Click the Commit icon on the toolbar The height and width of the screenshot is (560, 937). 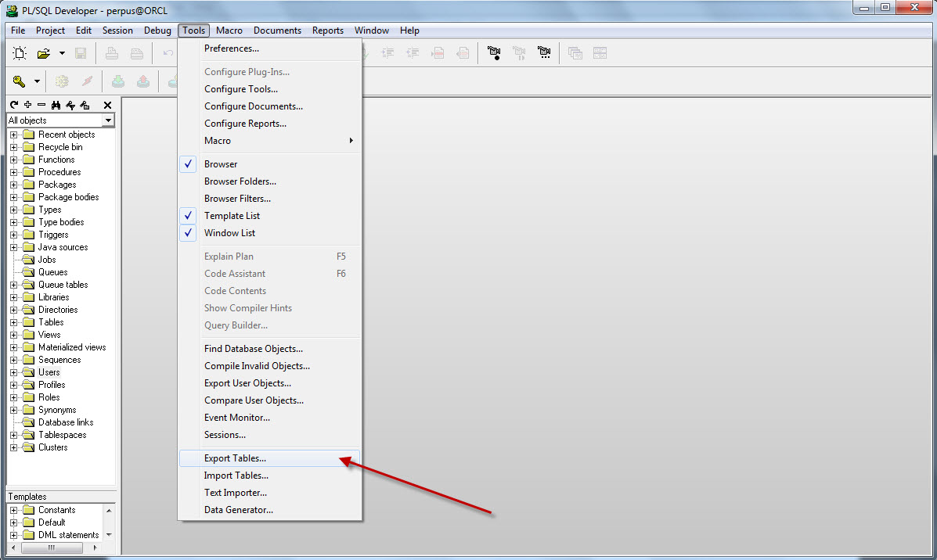pyautogui.click(x=117, y=81)
